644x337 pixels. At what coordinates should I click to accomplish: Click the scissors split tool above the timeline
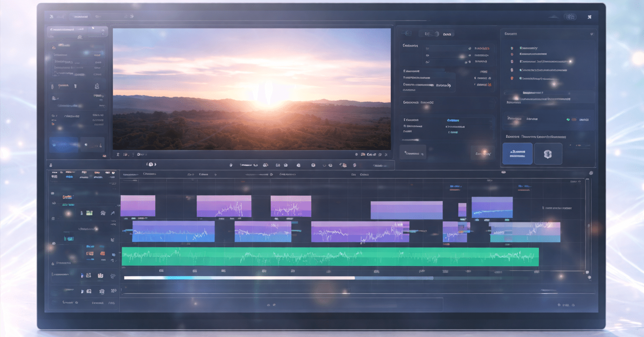[x=265, y=165]
